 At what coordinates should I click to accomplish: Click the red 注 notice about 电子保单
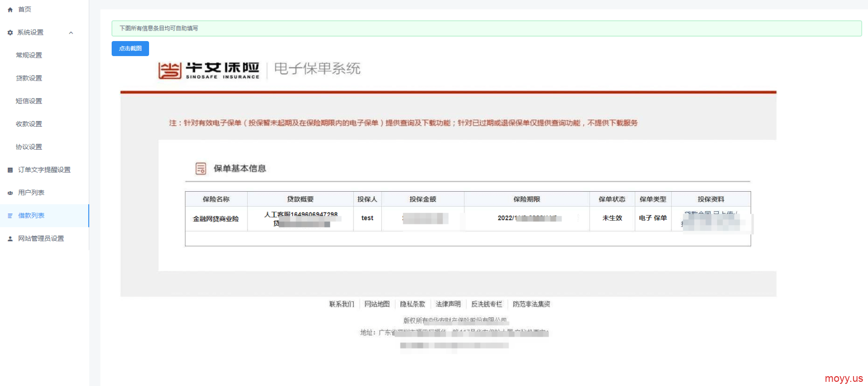coord(403,123)
